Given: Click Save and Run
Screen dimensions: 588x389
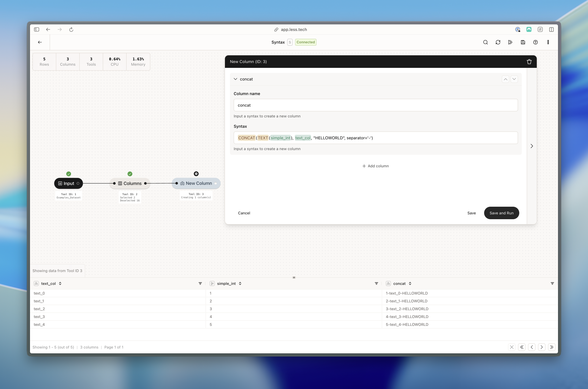Looking at the screenshot, I should click(501, 213).
